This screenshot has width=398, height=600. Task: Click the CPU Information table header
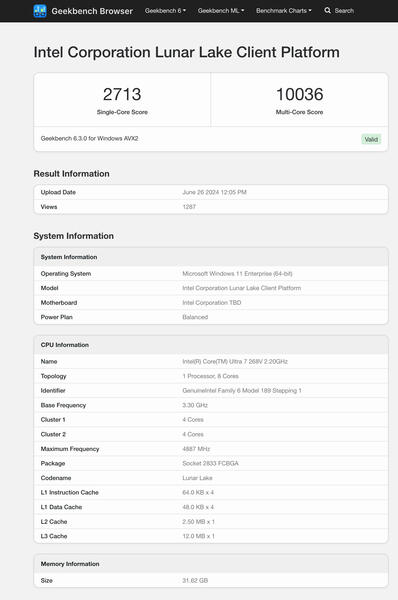211,345
